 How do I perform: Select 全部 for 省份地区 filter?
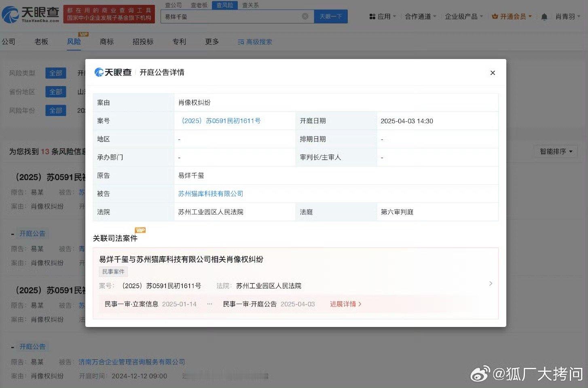click(x=56, y=92)
